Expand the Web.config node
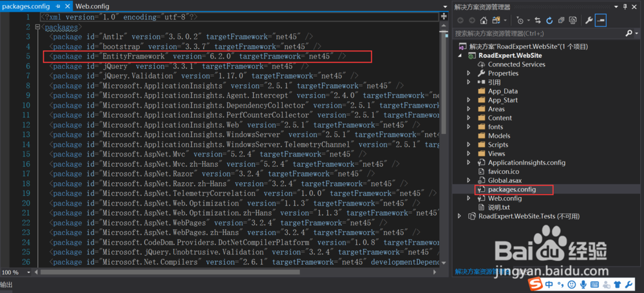This screenshot has width=644, height=293. pos(469,198)
